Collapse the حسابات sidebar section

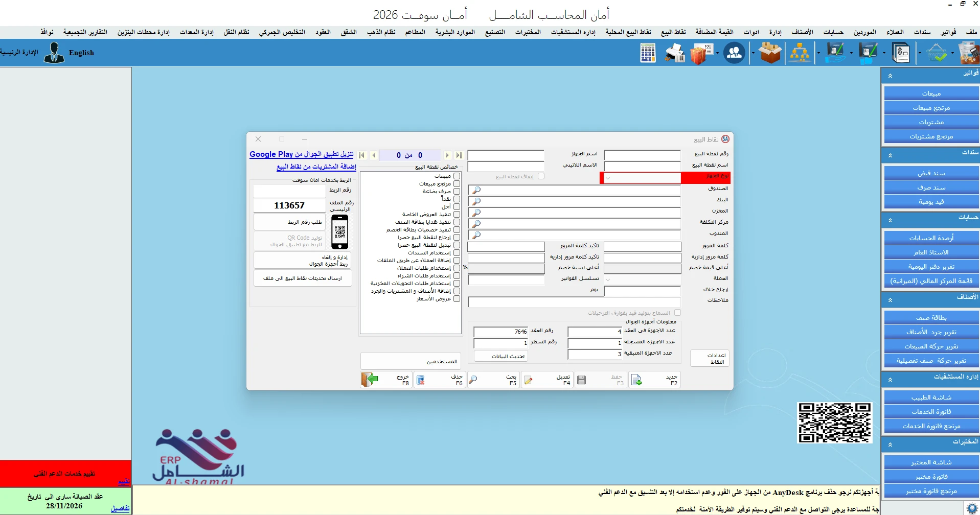click(890, 220)
